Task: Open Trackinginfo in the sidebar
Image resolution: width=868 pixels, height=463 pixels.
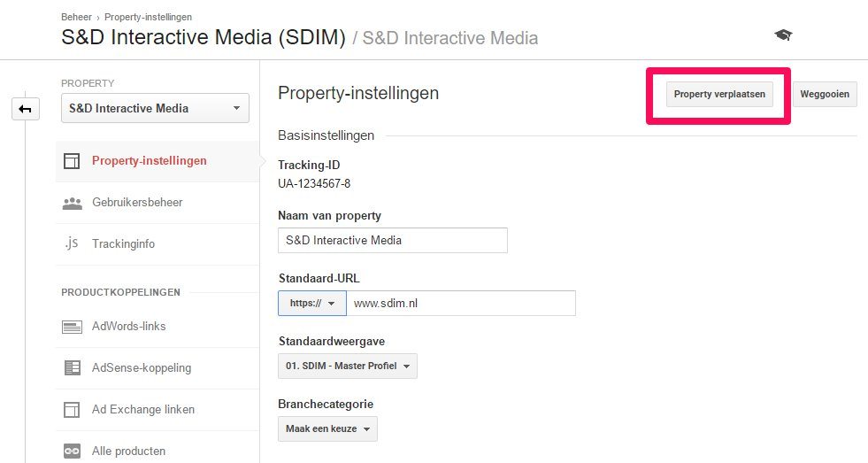Action: click(157, 243)
